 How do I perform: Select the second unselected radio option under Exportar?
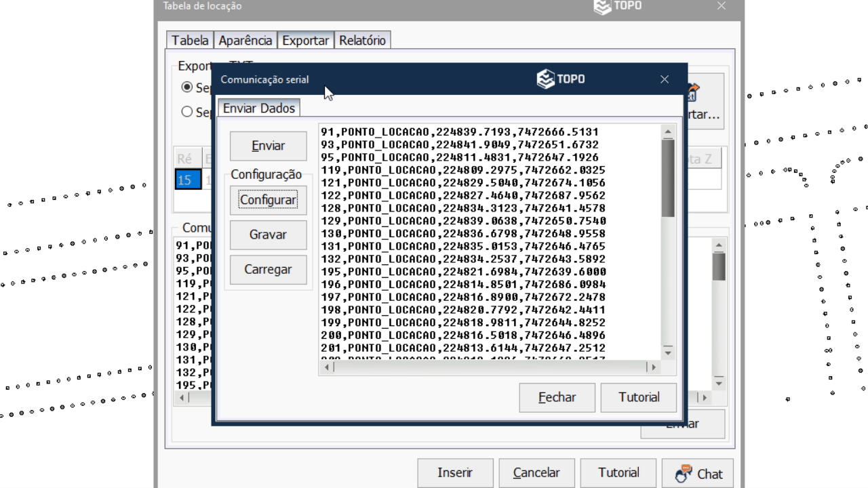(186, 113)
